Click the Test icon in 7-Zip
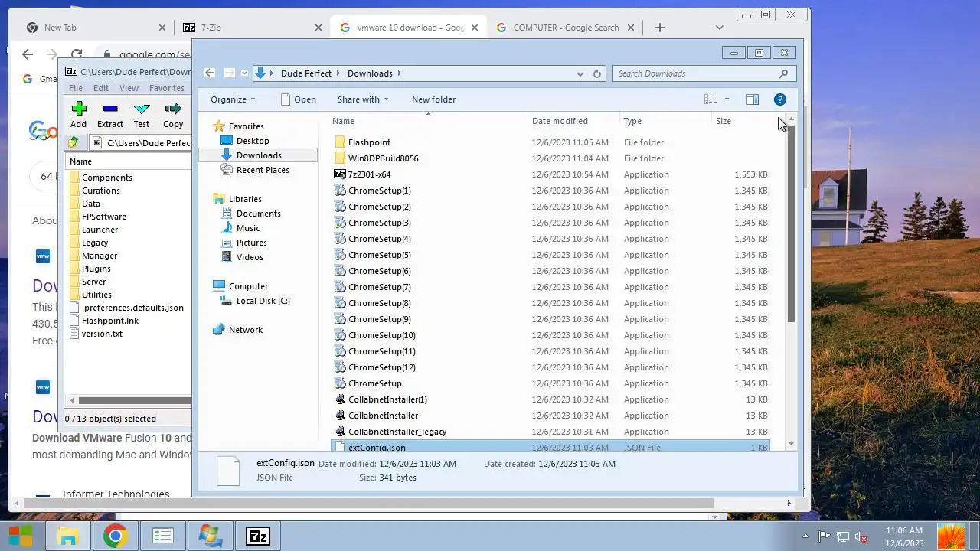The height and width of the screenshot is (551, 980). [x=142, y=109]
